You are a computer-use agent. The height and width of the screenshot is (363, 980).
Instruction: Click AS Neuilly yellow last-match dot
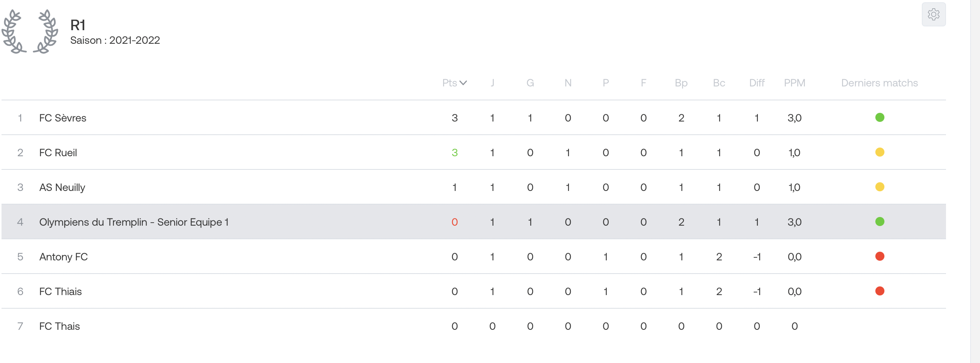[x=879, y=187]
